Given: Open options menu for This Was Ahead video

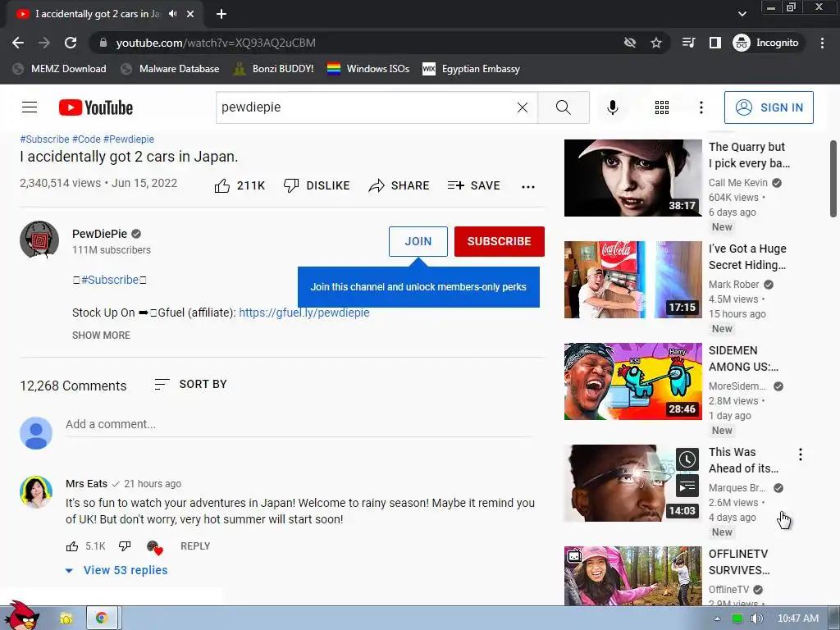Looking at the screenshot, I should click(x=801, y=454).
